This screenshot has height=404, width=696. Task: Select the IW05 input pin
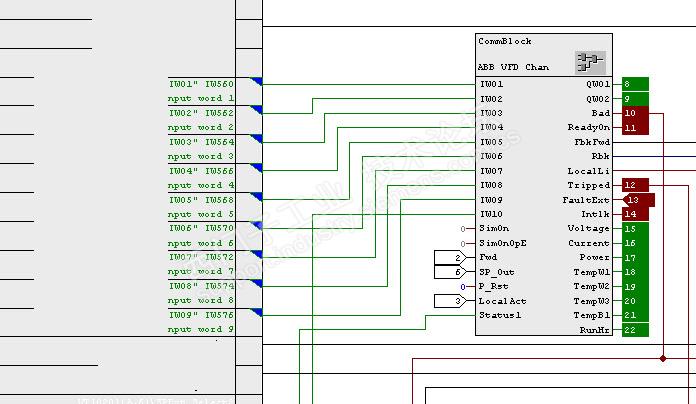pos(491,142)
